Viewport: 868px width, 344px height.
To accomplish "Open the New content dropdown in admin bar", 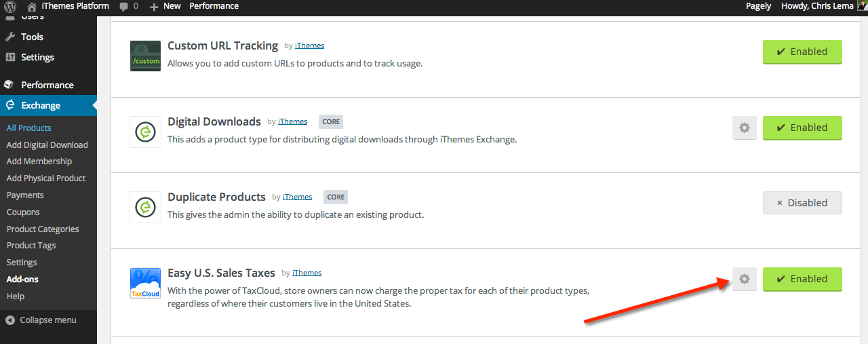I will pyautogui.click(x=165, y=6).
